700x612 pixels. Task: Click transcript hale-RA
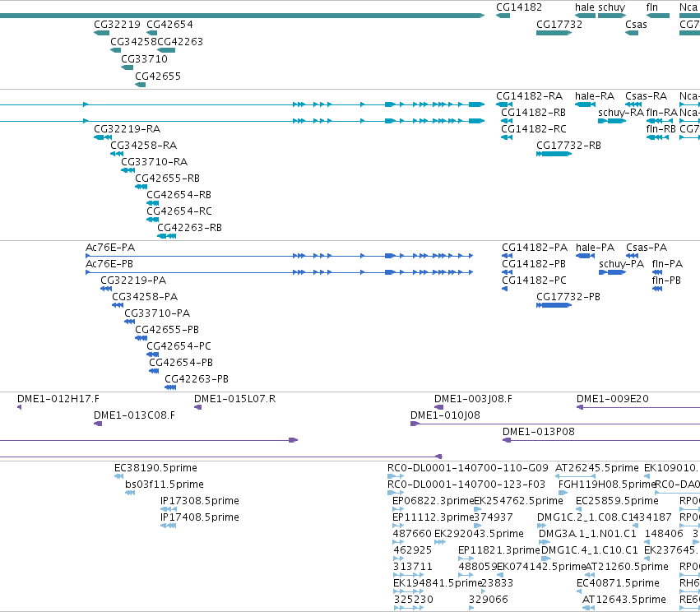point(595,96)
